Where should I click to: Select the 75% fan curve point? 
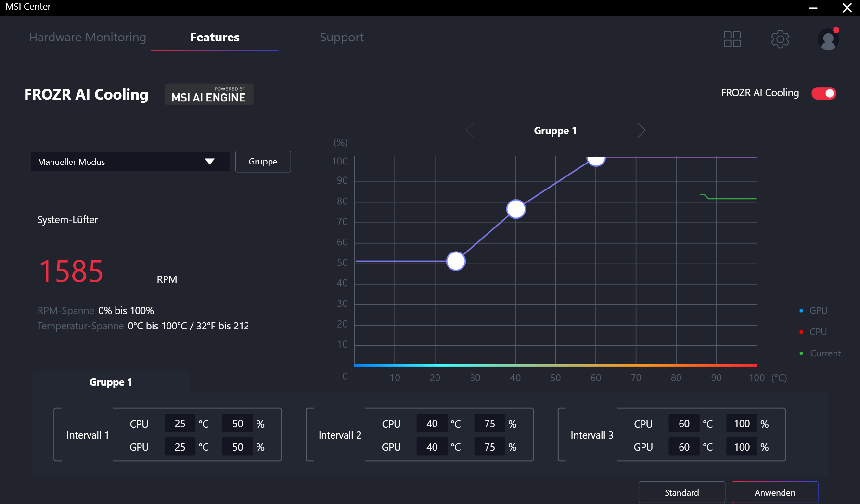[x=516, y=209]
